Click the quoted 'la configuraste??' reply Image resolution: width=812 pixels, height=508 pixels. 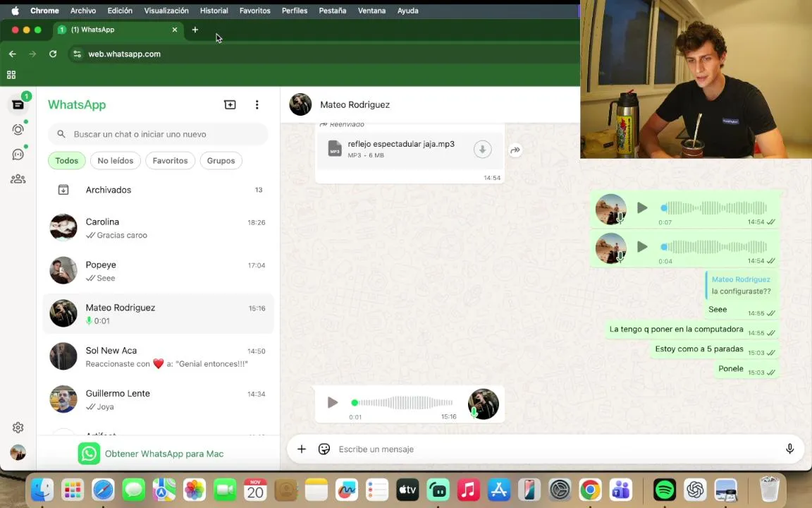[741, 285]
